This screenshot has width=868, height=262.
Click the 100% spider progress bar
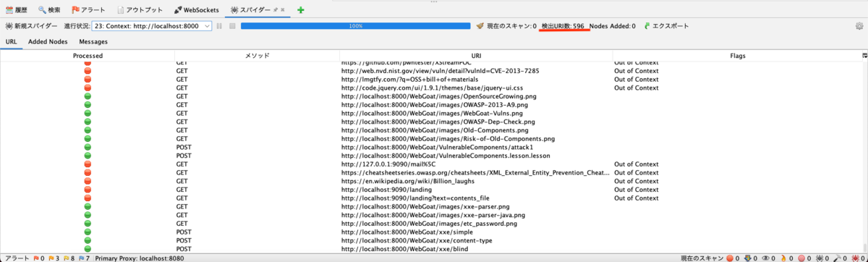coord(355,26)
